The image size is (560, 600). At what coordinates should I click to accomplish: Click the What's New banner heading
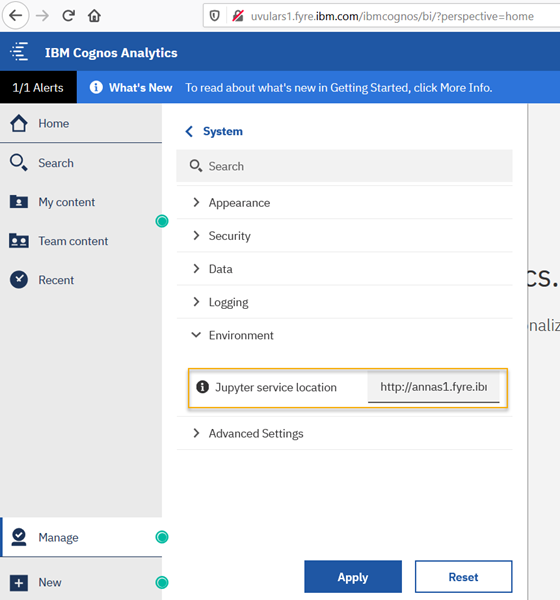[x=140, y=88]
